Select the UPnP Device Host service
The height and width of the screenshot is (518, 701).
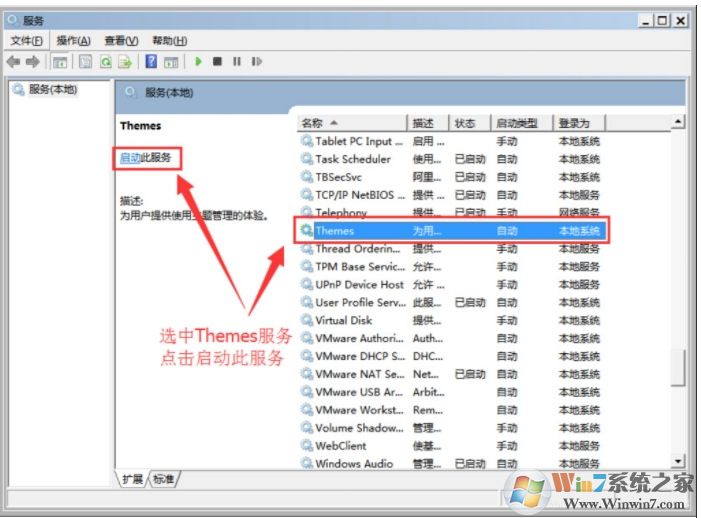click(x=450, y=285)
